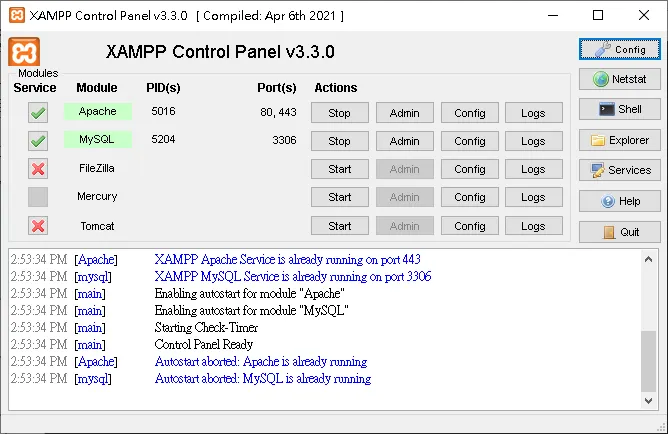The width and height of the screenshot is (668, 434).
Task: Start the FileZilla module
Action: [340, 169]
